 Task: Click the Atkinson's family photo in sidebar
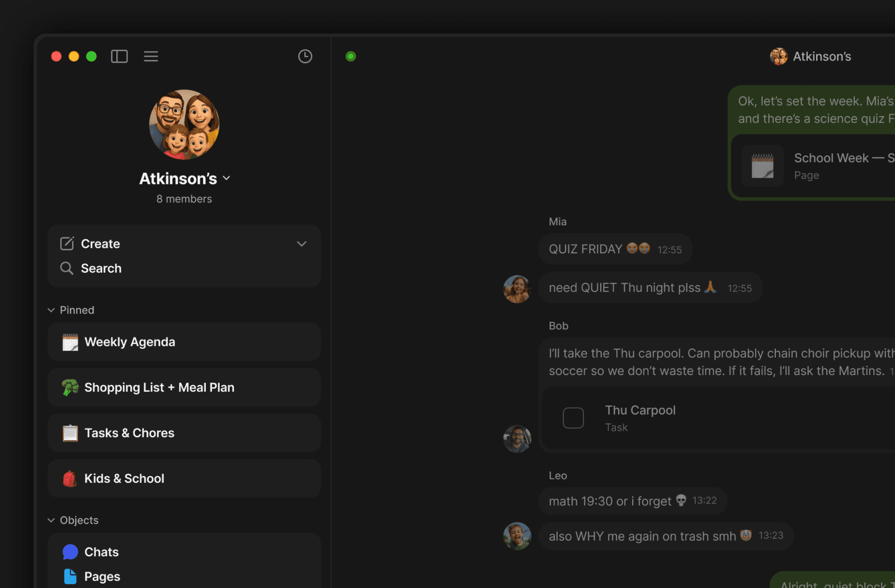click(184, 124)
